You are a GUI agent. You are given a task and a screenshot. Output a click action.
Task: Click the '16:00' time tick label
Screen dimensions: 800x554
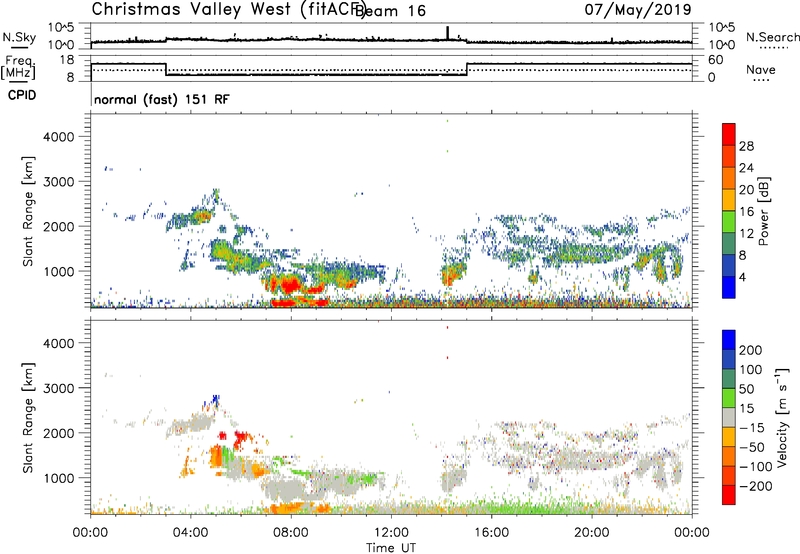click(x=491, y=533)
